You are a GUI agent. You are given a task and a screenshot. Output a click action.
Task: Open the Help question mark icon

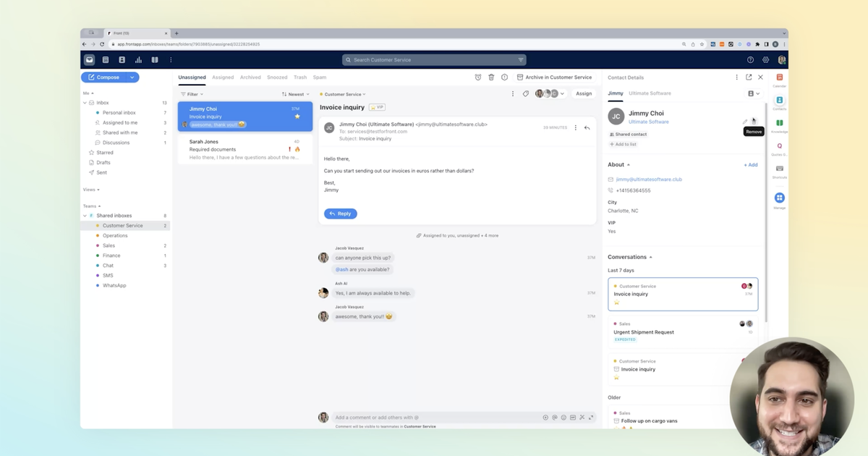(750, 60)
